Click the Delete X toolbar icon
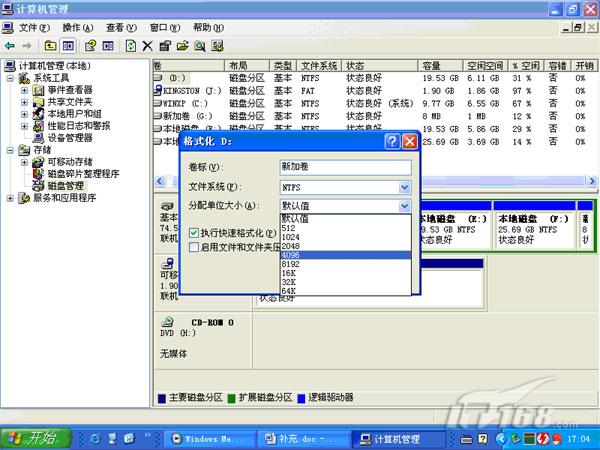 [148, 45]
